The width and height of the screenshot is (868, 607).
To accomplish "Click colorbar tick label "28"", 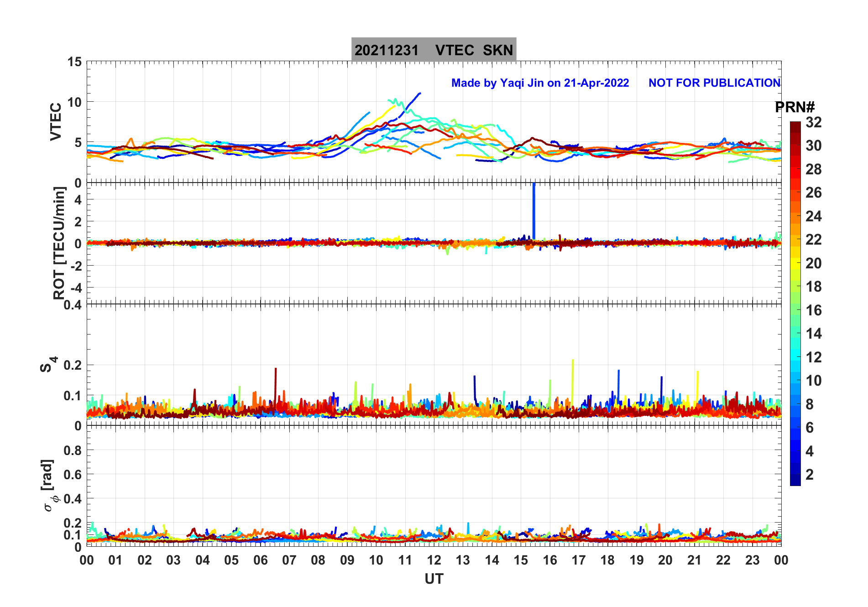I will click(x=813, y=169).
